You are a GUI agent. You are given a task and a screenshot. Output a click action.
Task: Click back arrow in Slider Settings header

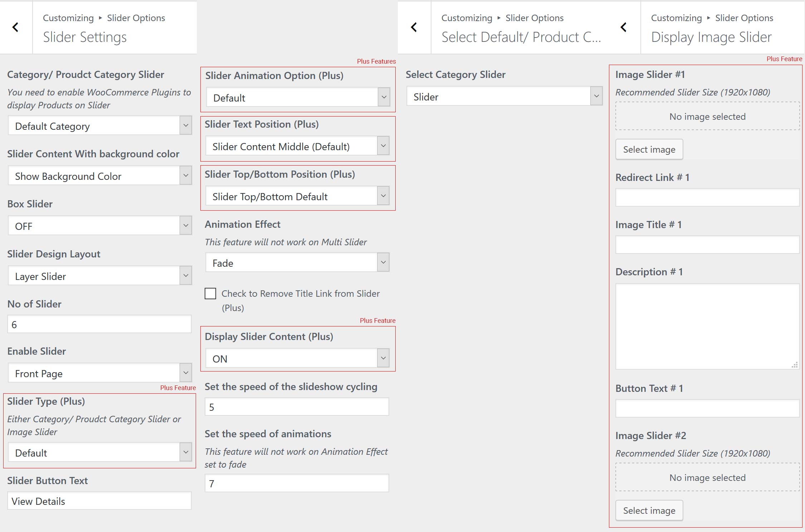[x=15, y=27]
